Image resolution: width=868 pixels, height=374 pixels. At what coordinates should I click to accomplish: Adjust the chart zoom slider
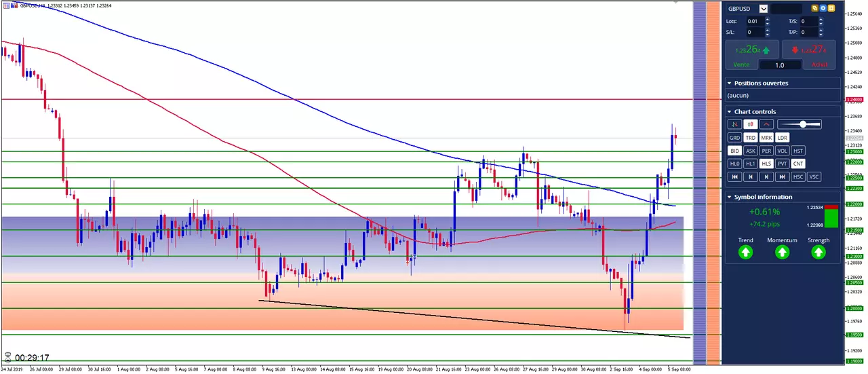800,124
